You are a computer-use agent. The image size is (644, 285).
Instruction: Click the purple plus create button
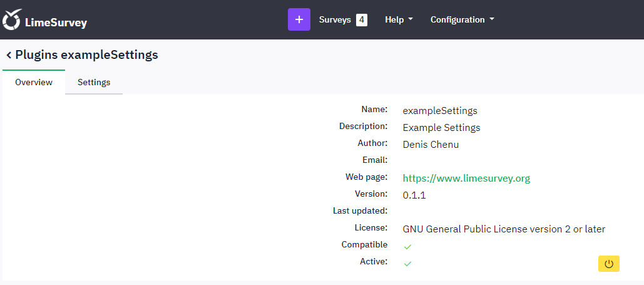(299, 19)
